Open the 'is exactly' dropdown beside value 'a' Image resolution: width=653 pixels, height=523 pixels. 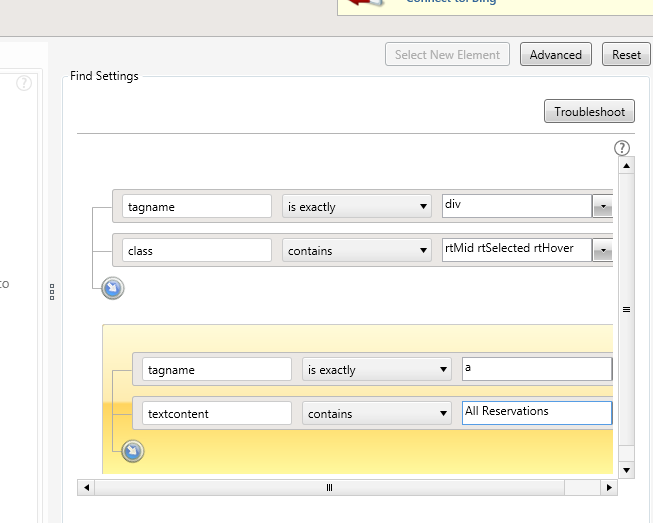pyautogui.click(x=376, y=370)
